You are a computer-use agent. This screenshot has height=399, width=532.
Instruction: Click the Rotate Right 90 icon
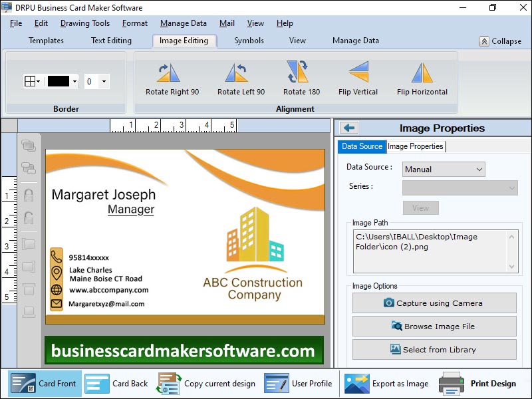pyautogui.click(x=172, y=72)
